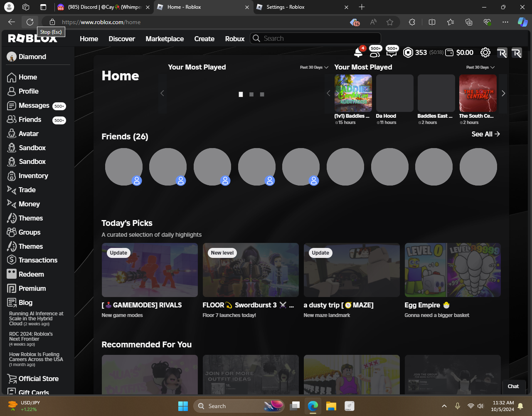This screenshot has width=532, height=416.
Task: Click See All friends link
Action: (x=485, y=134)
